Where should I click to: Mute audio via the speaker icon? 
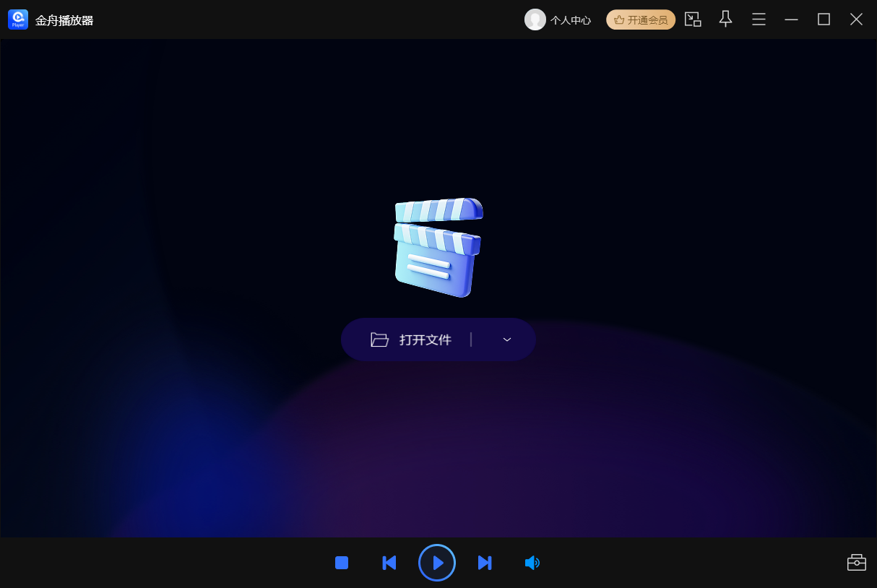[x=532, y=563]
